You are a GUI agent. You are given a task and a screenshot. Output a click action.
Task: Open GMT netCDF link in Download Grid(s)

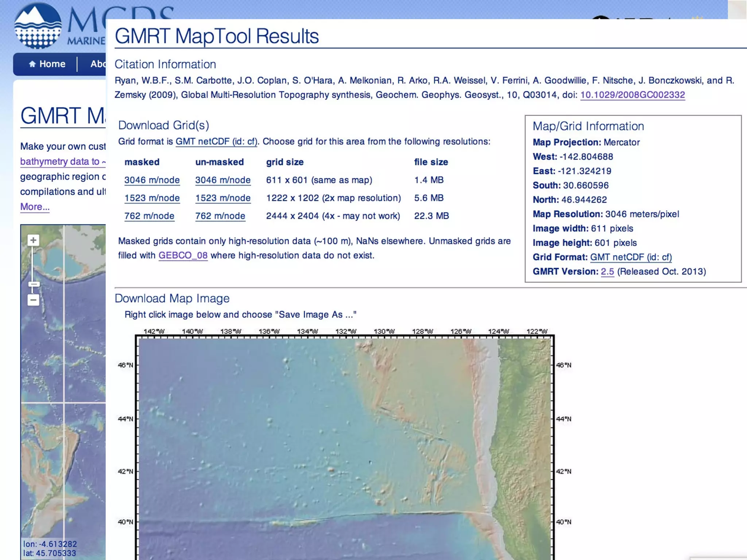(x=216, y=141)
